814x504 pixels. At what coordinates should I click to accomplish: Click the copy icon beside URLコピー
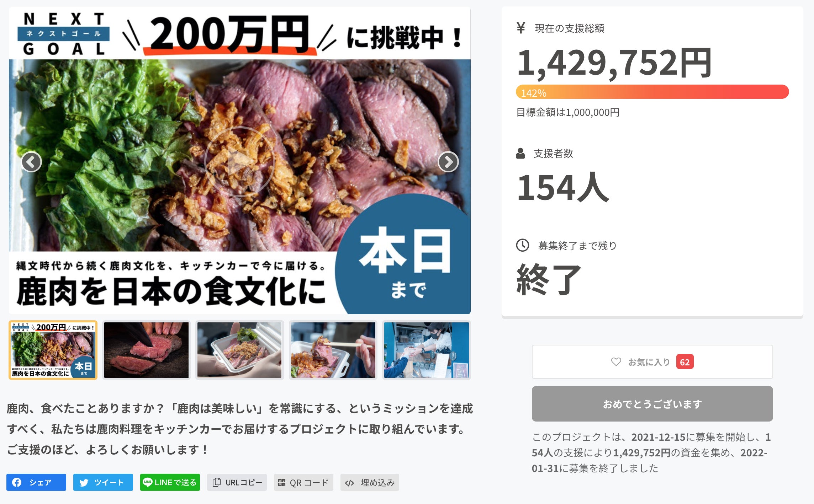[216, 482]
